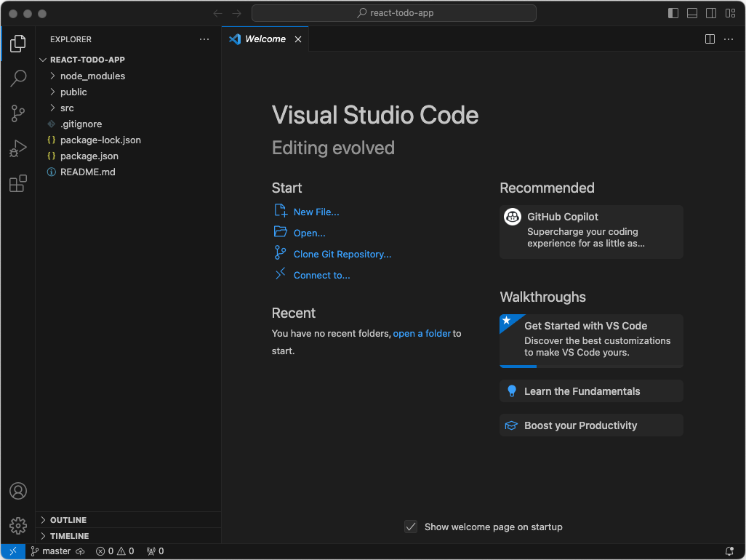Go back using the left arrow

(218, 13)
